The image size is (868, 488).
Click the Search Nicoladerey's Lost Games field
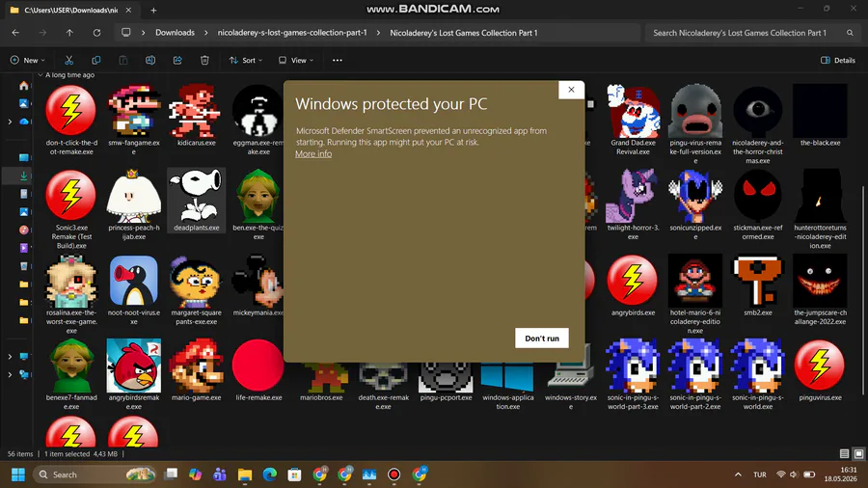746,33
